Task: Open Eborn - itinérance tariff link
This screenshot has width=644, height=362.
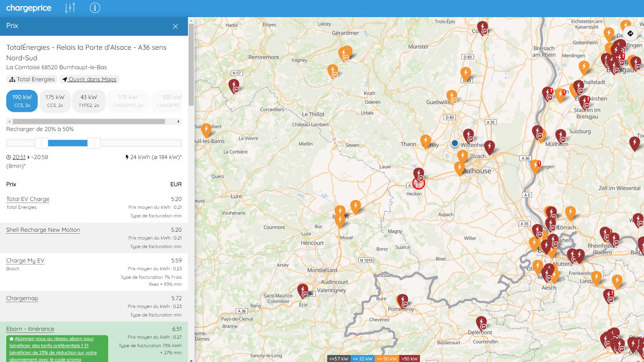Action: pyautogui.click(x=30, y=329)
